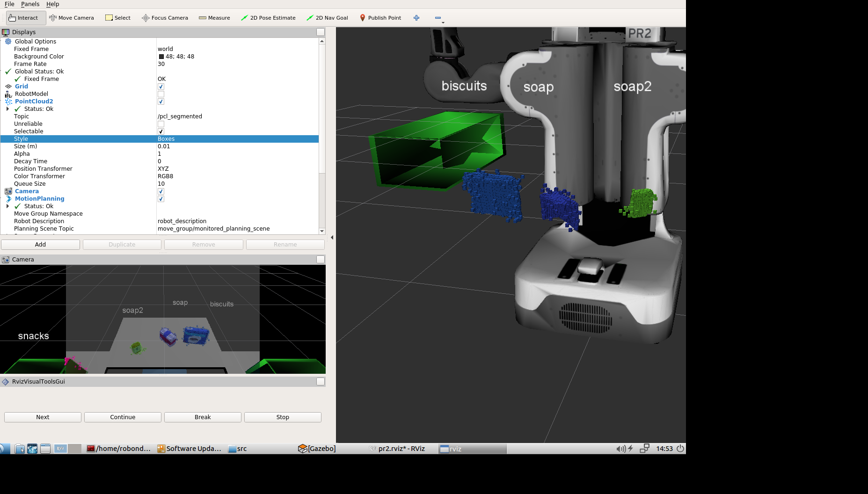The width and height of the screenshot is (868, 494).
Task: Select the 2D Nav Goal tool
Action: tap(327, 18)
